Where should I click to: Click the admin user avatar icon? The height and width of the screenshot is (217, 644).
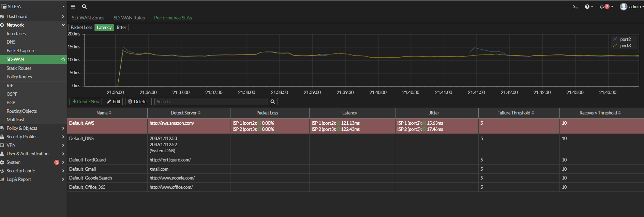click(x=624, y=7)
